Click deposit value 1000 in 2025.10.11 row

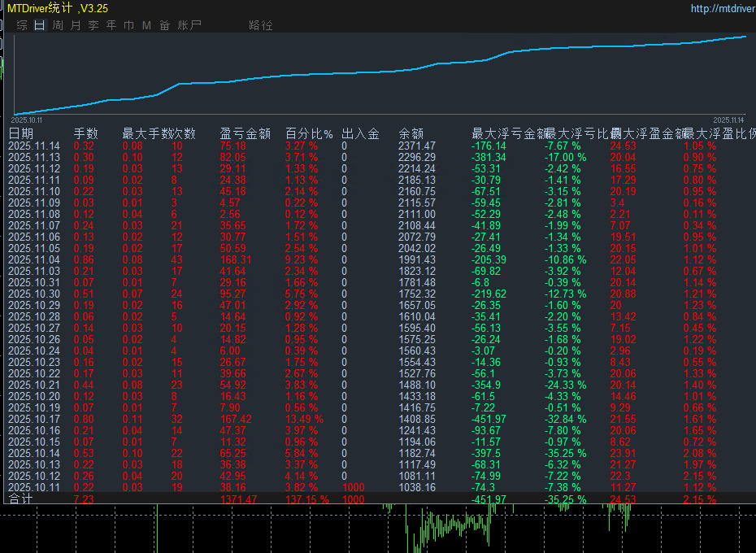(353, 487)
